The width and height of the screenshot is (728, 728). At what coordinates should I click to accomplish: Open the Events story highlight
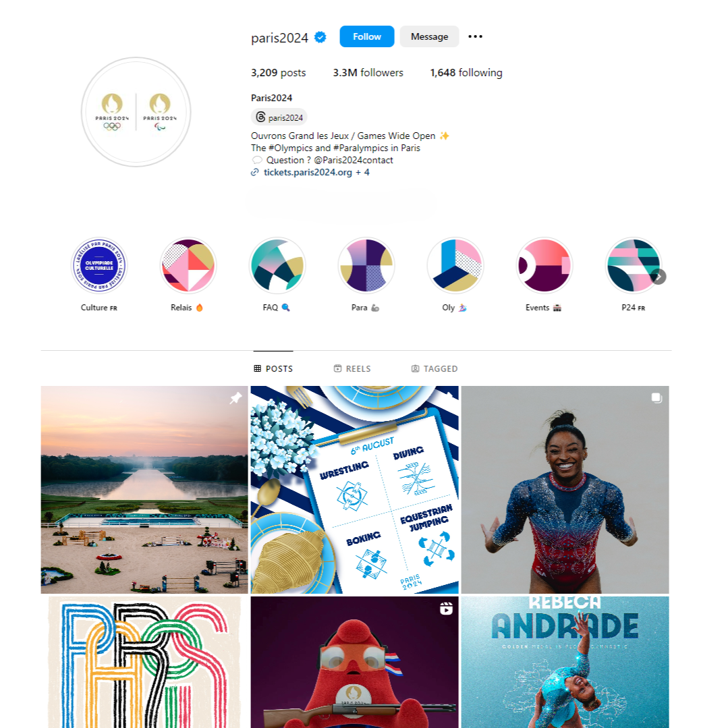coord(544,266)
